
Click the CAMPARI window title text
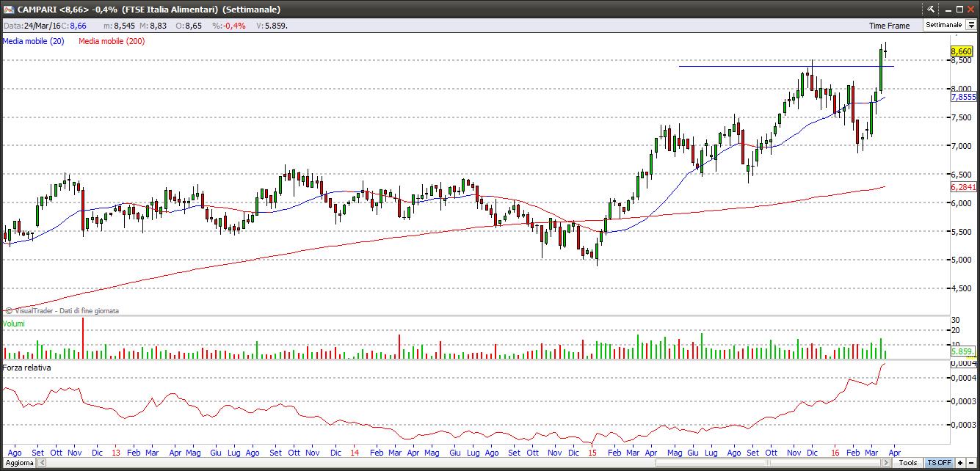click(149, 10)
